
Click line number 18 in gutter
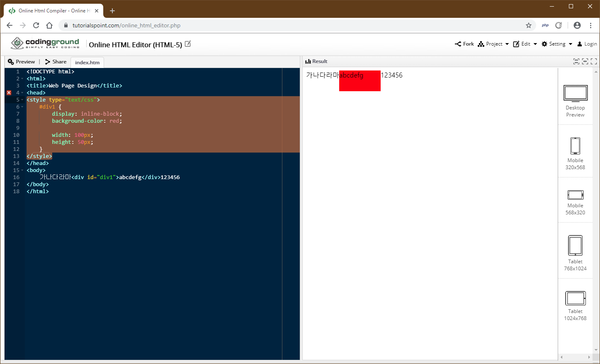coord(16,192)
